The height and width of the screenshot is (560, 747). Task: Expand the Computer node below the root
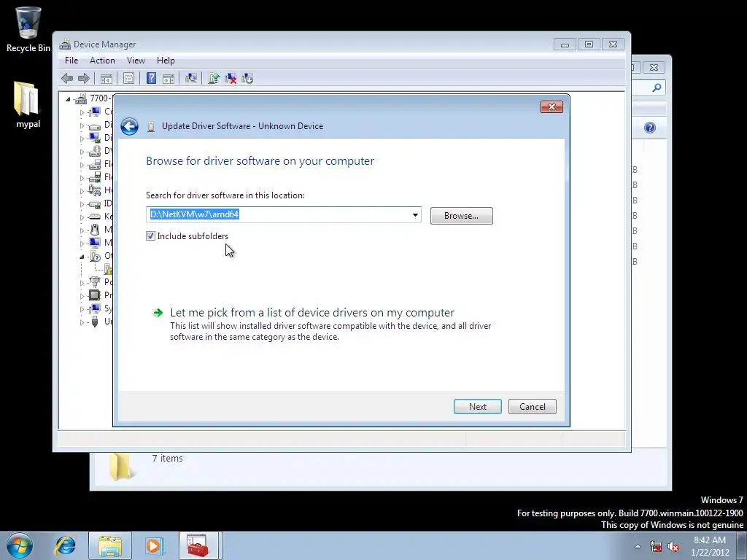[82, 112]
